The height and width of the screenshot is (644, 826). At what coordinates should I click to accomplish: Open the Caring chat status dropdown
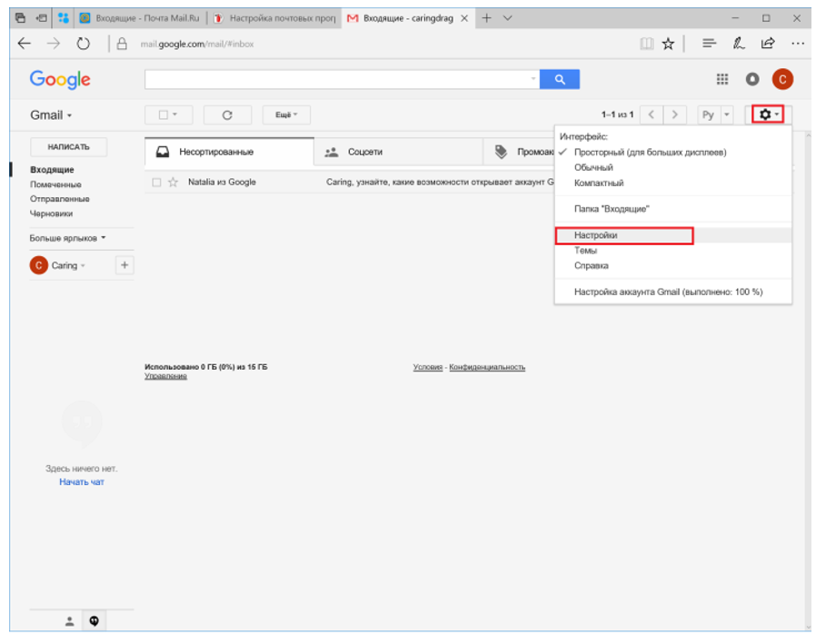point(68,265)
